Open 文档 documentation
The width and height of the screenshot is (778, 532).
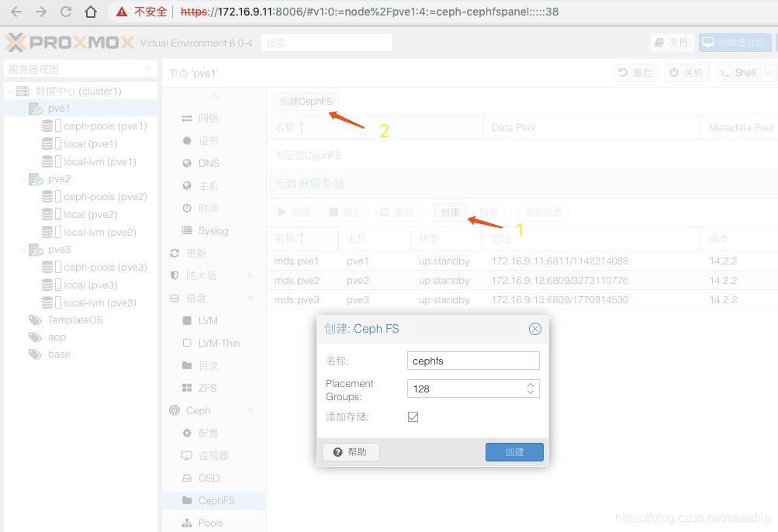(x=673, y=43)
